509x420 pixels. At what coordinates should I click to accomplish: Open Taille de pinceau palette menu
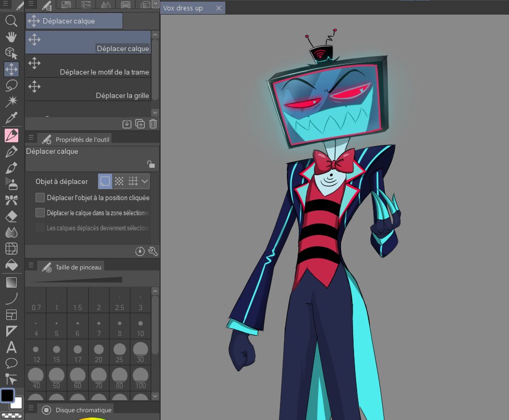31,265
